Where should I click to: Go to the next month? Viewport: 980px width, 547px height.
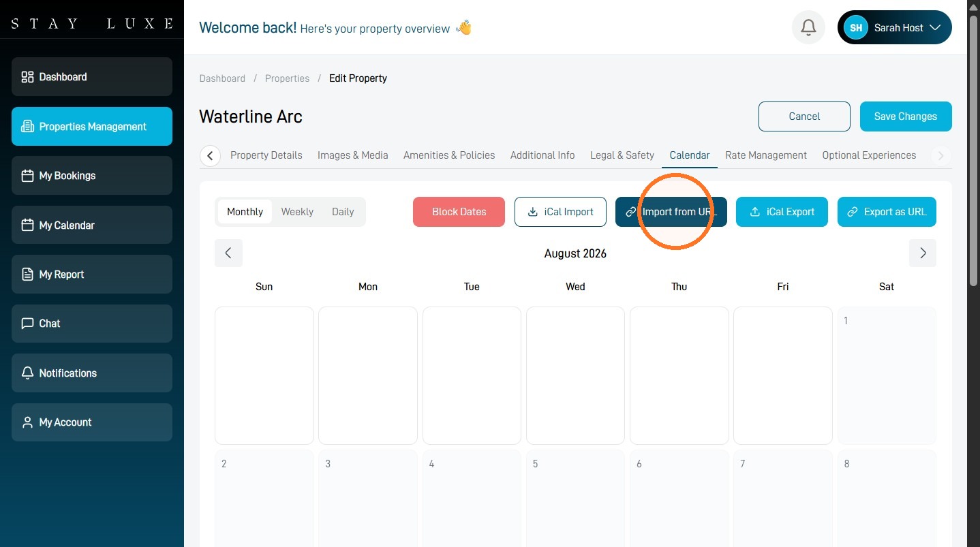pos(923,253)
